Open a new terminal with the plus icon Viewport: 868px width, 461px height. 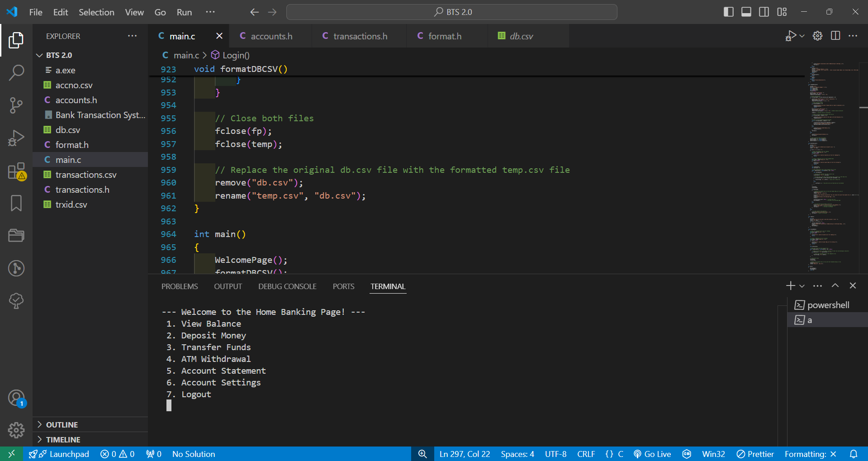click(x=790, y=285)
